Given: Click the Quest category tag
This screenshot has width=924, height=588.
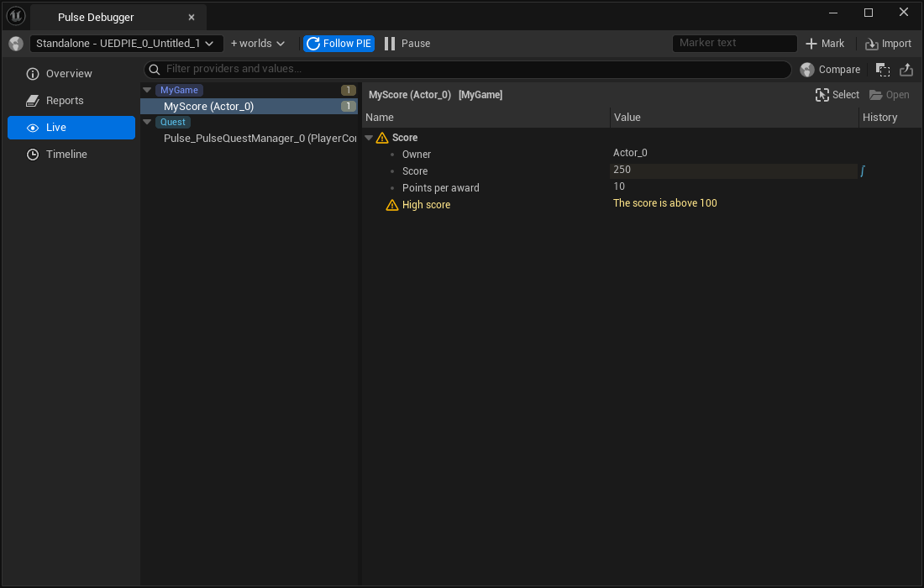Looking at the screenshot, I should tap(173, 122).
